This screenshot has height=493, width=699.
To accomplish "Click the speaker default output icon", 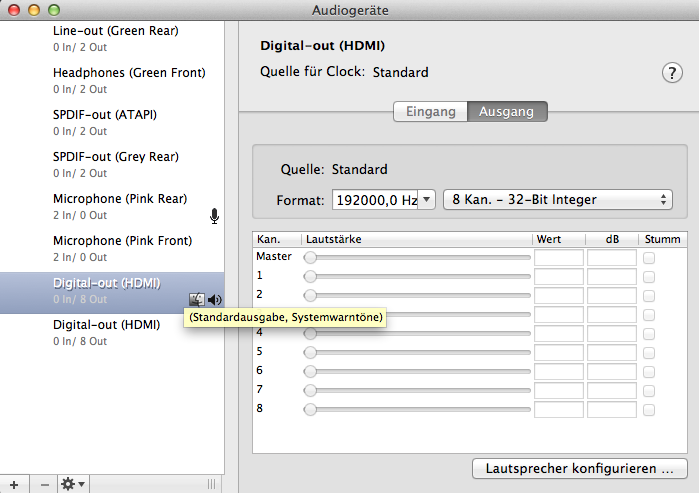I will coord(215,300).
